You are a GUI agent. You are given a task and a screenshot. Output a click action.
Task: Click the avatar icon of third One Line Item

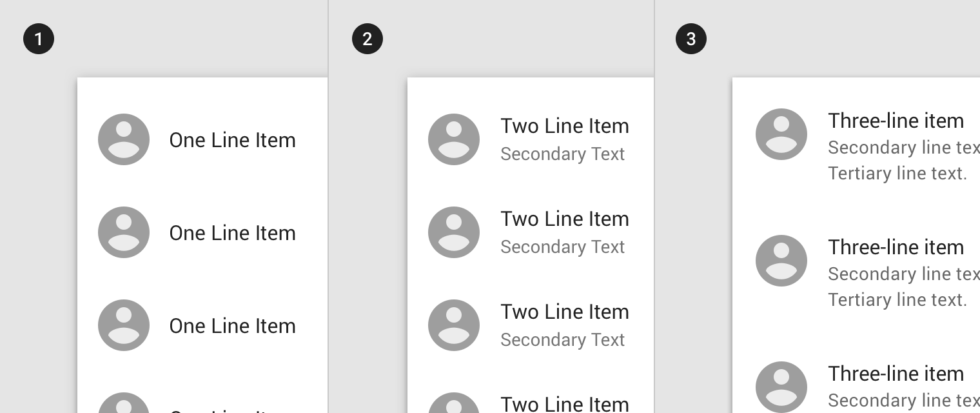click(124, 325)
